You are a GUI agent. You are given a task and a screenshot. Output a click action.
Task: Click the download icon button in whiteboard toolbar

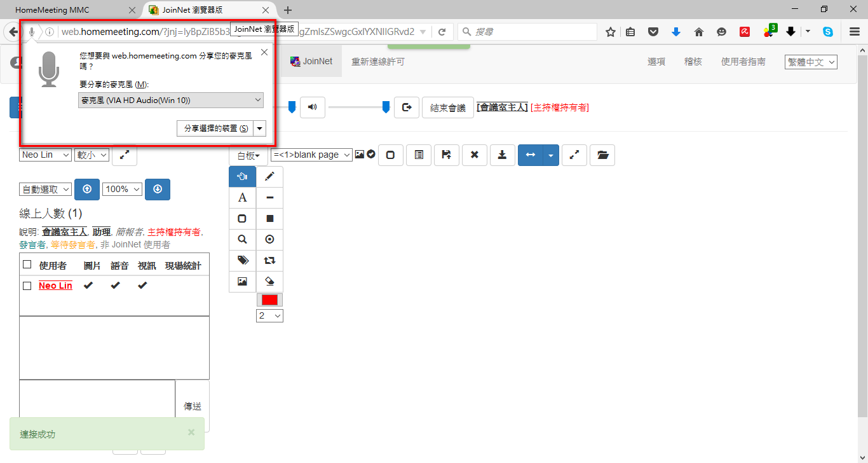pos(503,155)
